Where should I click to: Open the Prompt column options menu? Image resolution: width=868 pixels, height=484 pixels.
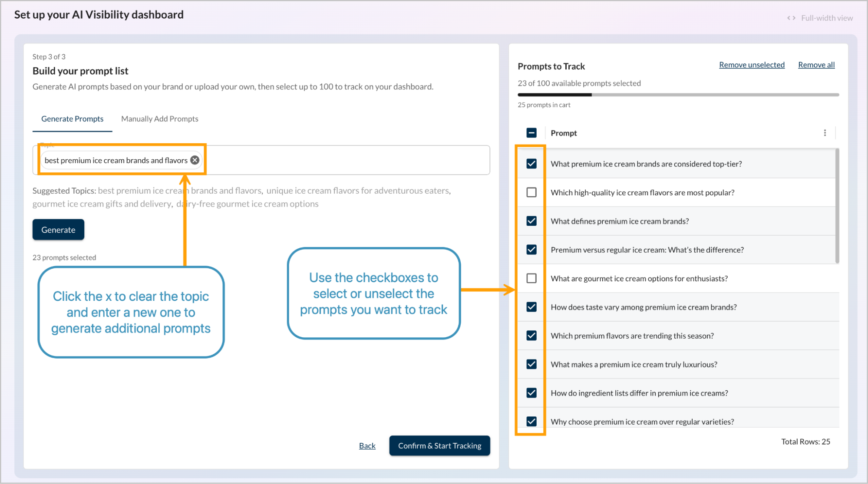pos(825,133)
